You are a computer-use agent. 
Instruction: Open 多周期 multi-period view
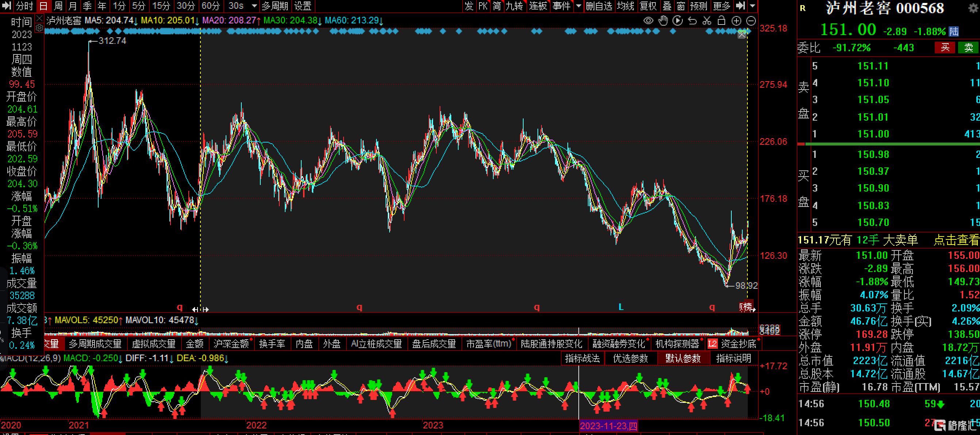(275, 6)
